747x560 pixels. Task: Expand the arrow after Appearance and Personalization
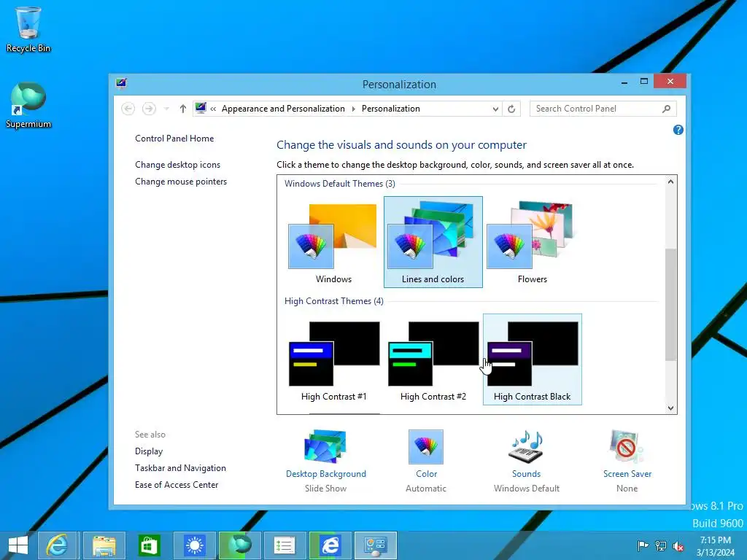[x=354, y=109]
